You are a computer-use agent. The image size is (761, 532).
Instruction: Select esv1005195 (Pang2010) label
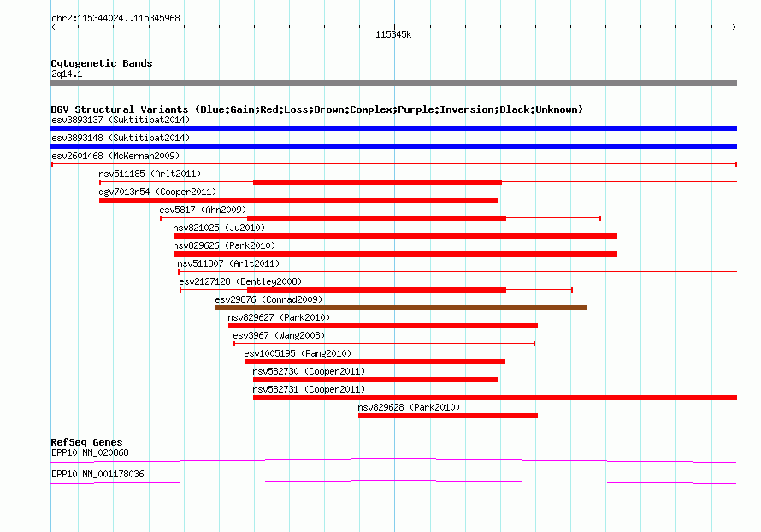click(298, 353)
